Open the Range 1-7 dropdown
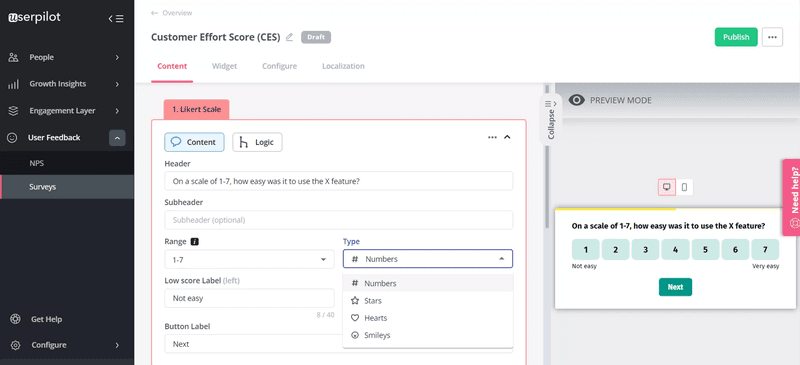The width and height of the screenshot is (800, 365). pyautogui.click(x=249, y=259)
